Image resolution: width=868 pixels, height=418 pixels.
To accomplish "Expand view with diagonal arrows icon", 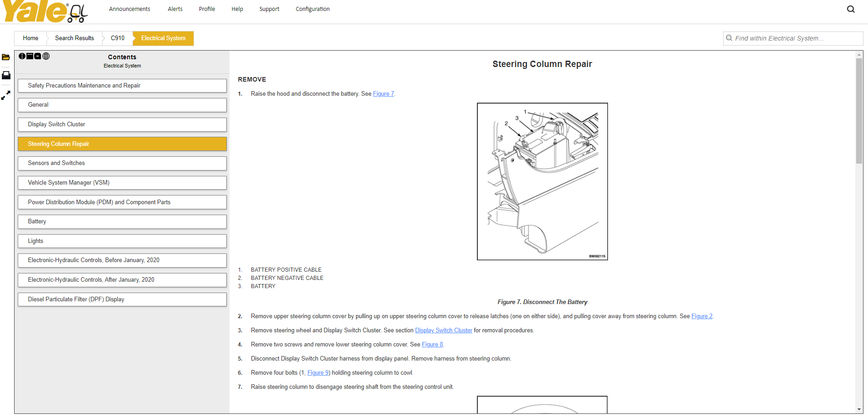I will click(6, 95).
